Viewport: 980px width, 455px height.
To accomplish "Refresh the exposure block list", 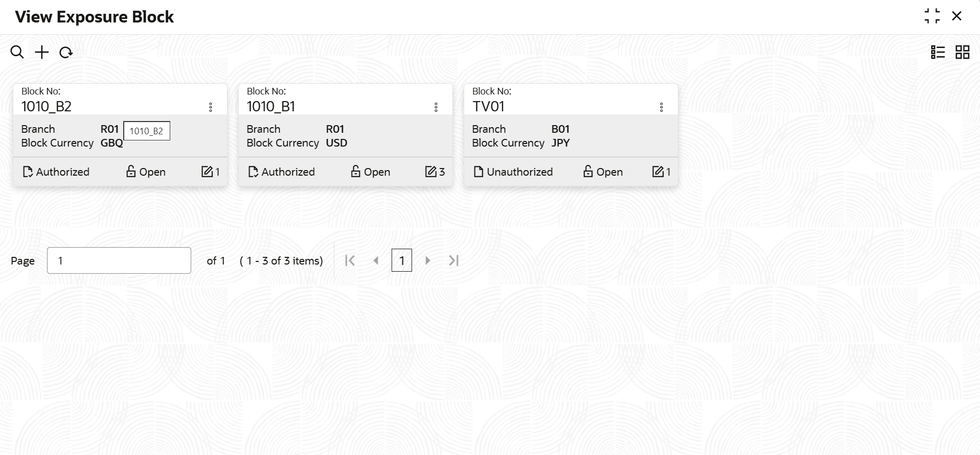I will tap(66, 53).
